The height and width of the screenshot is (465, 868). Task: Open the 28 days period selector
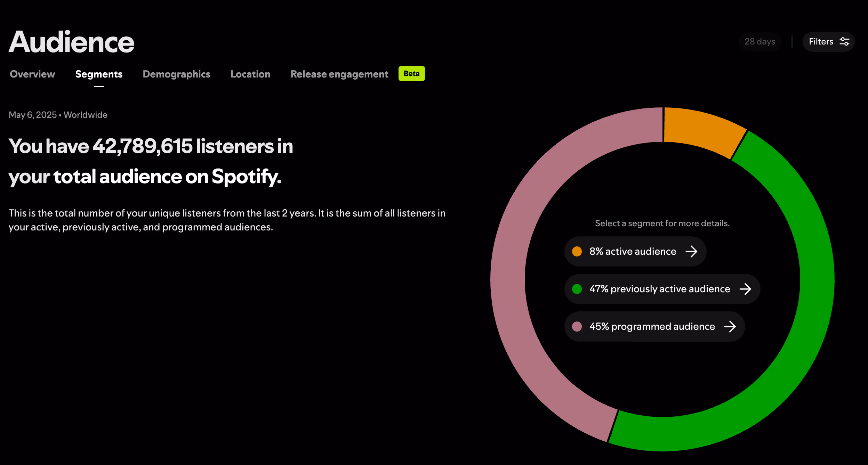click(760, 42)
